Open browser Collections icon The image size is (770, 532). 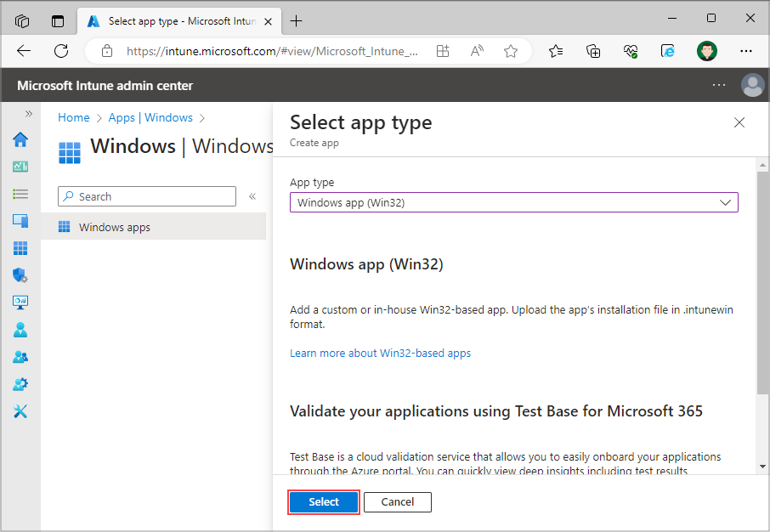(x=593, y=51)
